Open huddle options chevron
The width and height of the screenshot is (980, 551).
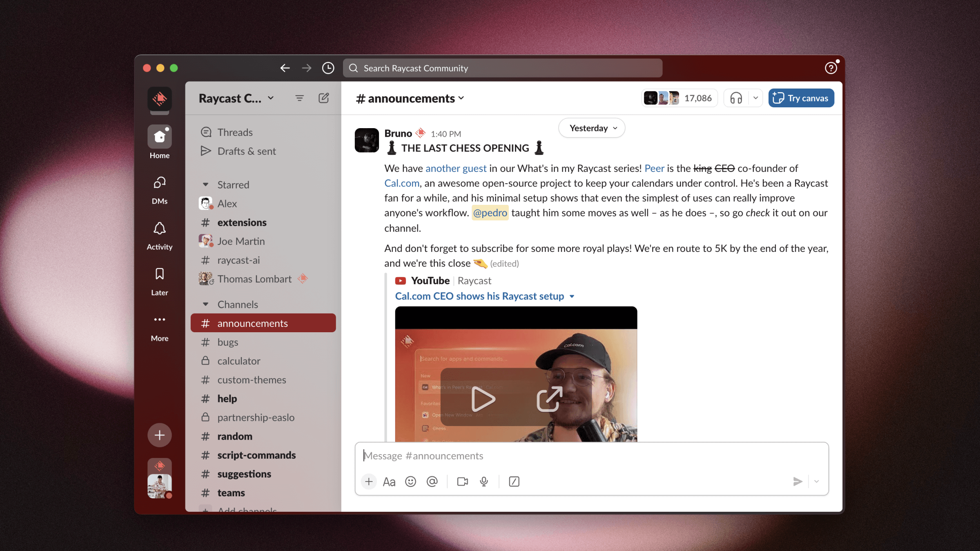755,98
